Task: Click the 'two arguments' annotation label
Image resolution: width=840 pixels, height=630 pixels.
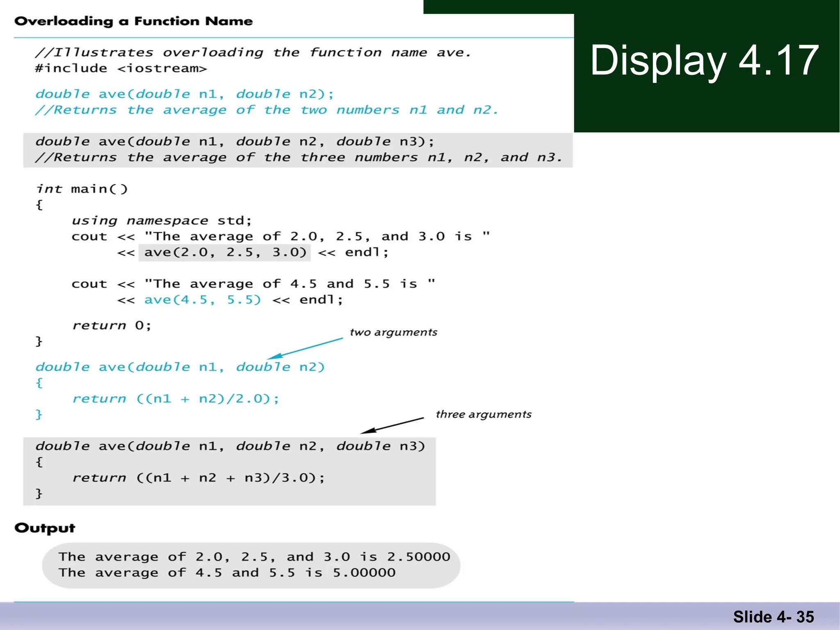Action: pyautogui.click(x=393, y=332)
